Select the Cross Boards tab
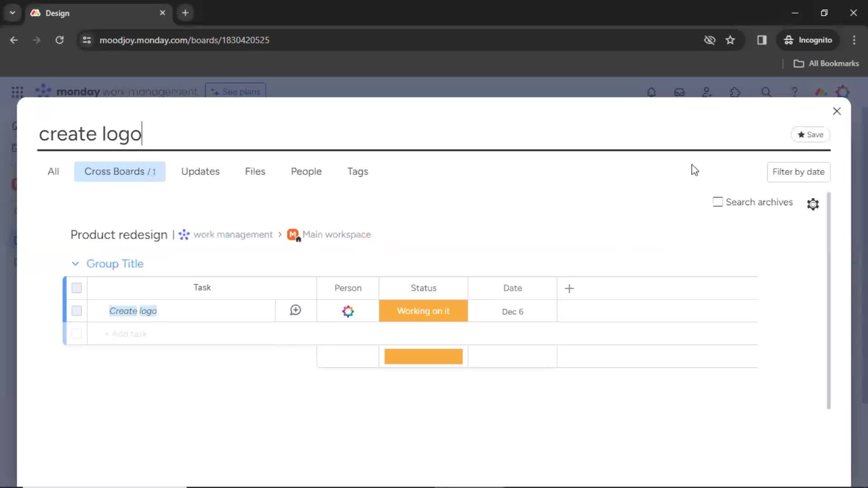 [x=120, y=172]
